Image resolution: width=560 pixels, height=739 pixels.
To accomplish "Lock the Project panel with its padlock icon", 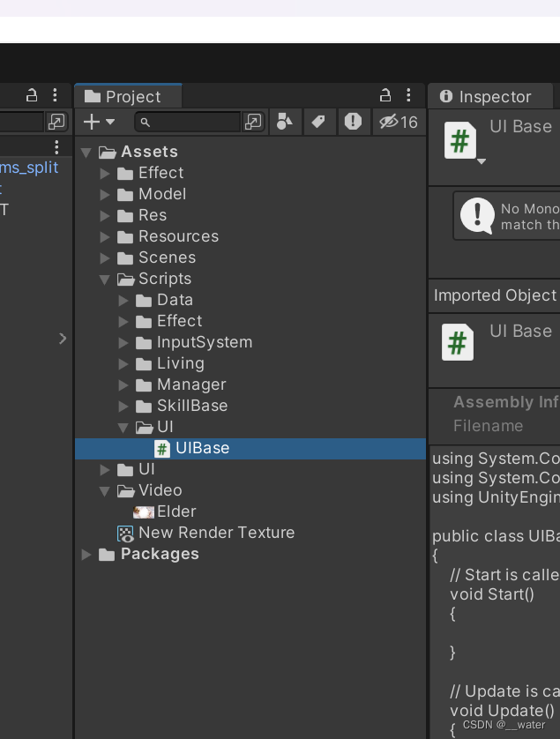I will click(x=385, y=94).
